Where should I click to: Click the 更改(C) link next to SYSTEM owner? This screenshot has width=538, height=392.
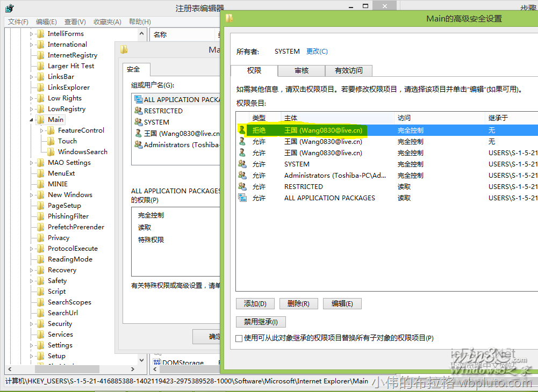pyautogui.click(x=317, y=51)
